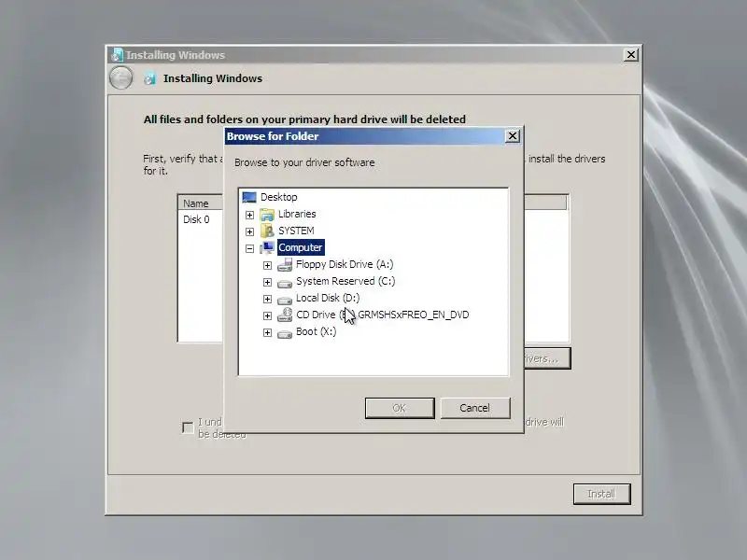Select the SYSTEM folder entry
This screenshot has width=747, height=560.
click(296, 231)
